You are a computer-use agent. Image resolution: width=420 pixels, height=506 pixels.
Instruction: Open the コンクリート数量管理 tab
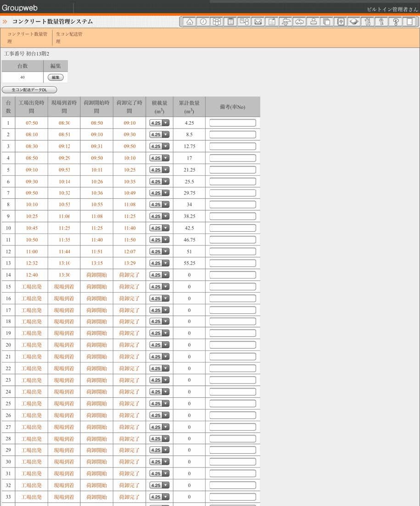(27, 38)
